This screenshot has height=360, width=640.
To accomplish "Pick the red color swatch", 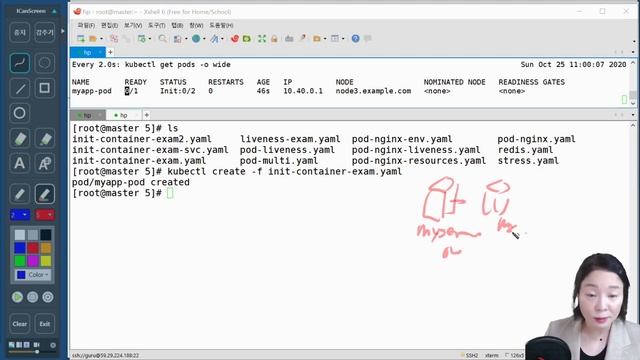I will 33,248.
